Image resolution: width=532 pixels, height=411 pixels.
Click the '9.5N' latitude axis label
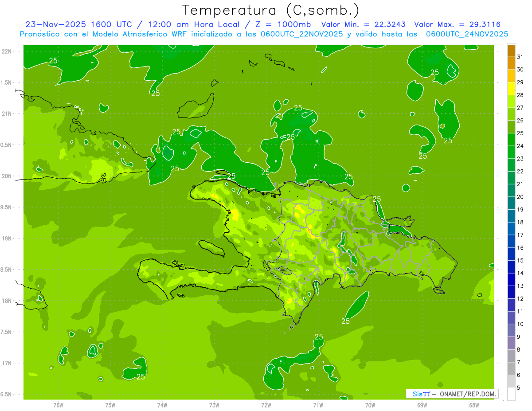coord(7,207)
